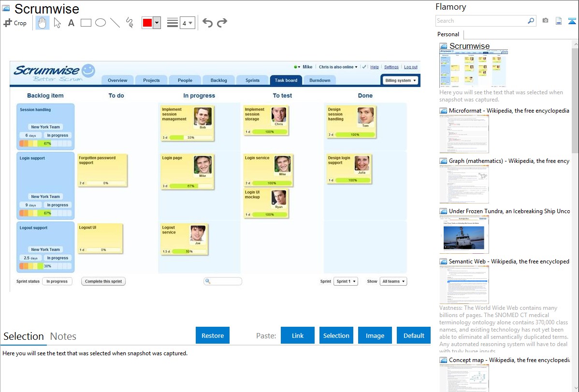
Task: Redo the last annotation
Action: [x=222, y=23]
